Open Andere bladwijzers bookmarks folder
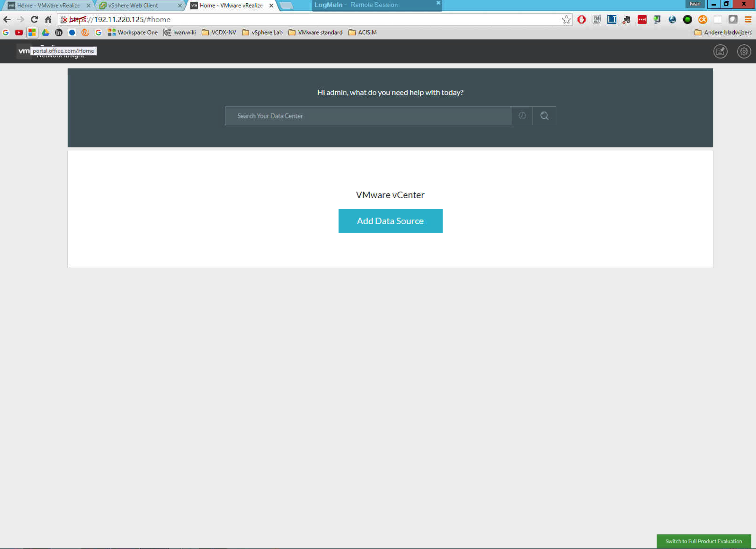 pyautogui.click(x=723, y=32)
